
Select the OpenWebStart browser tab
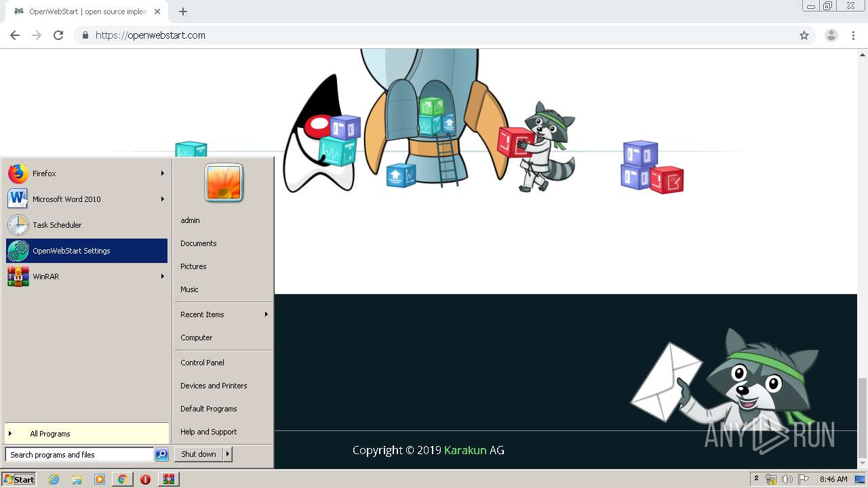click(87, 12)
